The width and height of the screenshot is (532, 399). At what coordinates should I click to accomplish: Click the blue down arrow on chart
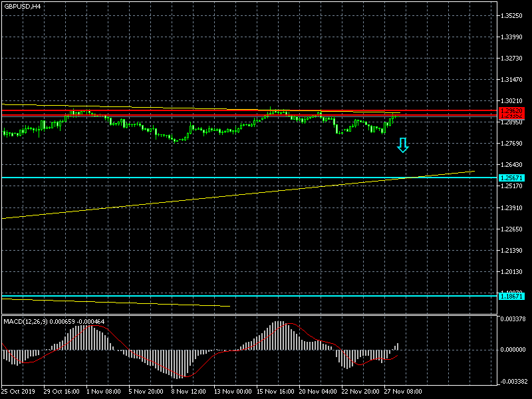(x=402, y=145)
